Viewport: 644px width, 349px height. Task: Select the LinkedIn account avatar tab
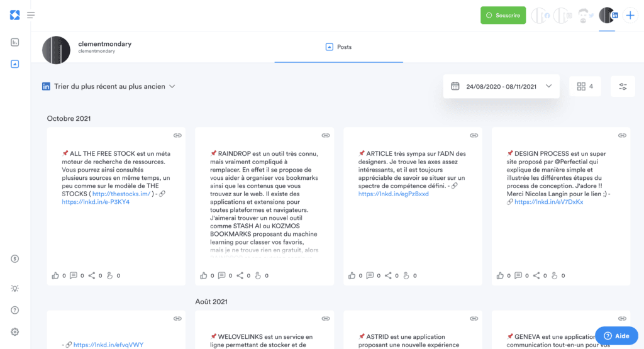point(608,16)
